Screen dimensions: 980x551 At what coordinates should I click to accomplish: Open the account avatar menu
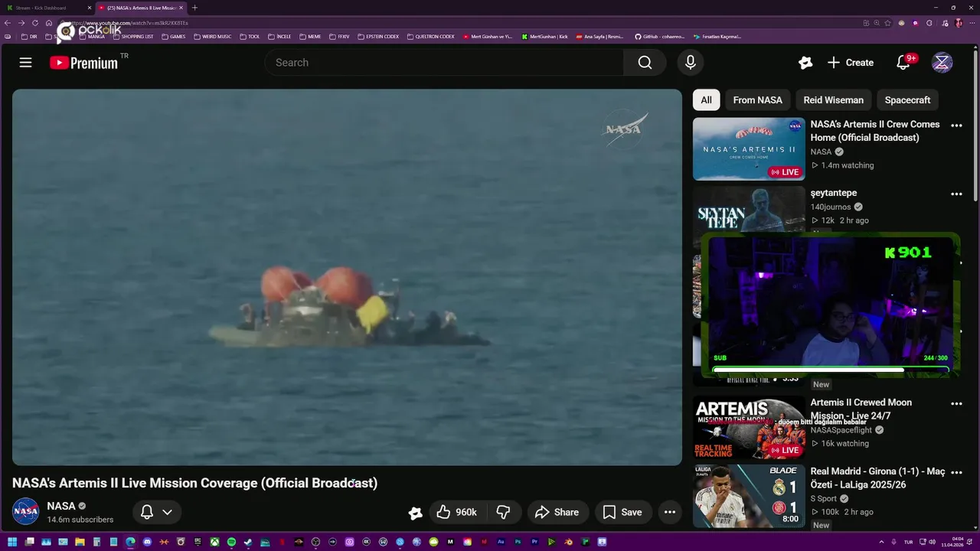click(x=942, y=63)
